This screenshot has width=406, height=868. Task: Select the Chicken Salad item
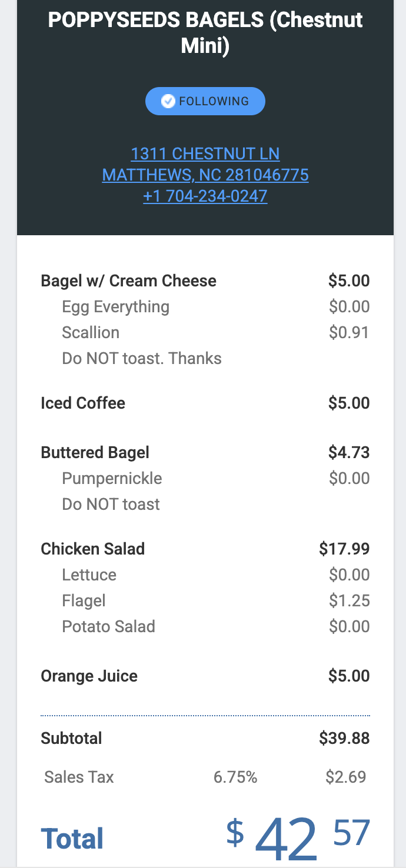(x=92, y=549)
